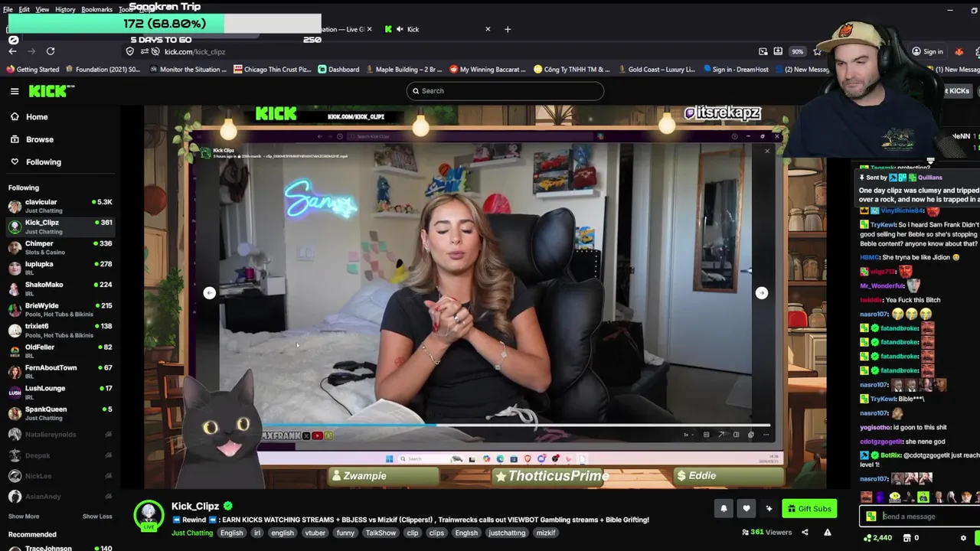Viewport: 980px width, 551px height.
Task: Select offline AsianAndy channel
Action: click(60, 497)
